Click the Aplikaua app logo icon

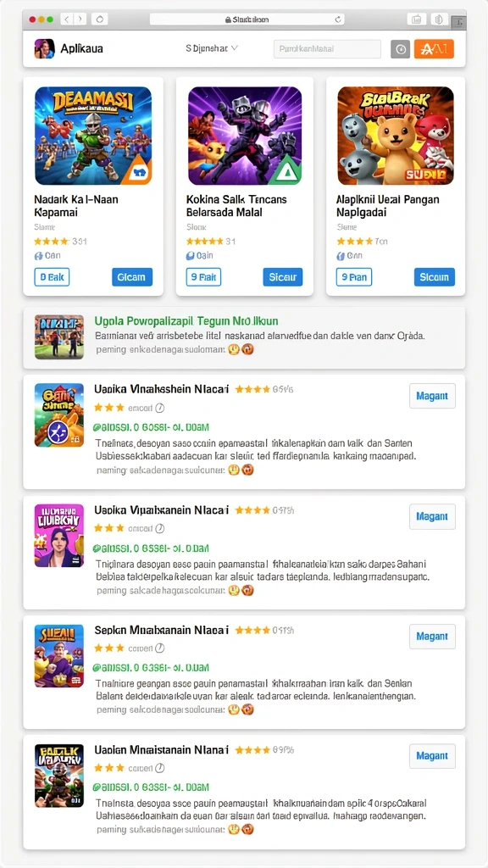(x=44, y=48)
